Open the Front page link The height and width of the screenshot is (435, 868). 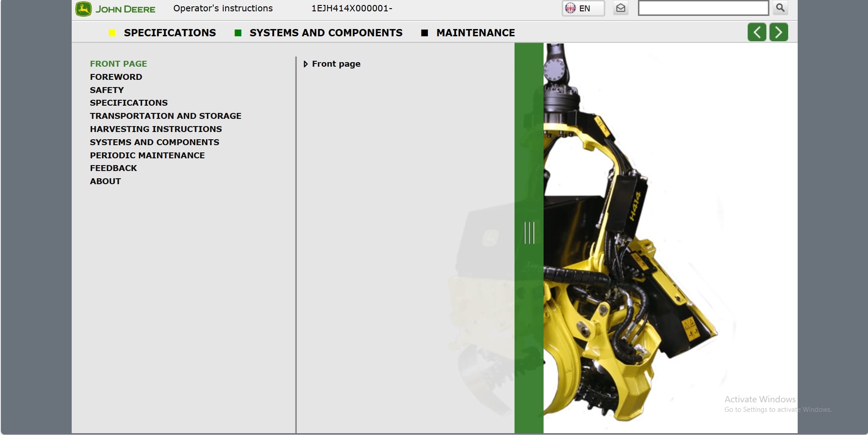336,64
